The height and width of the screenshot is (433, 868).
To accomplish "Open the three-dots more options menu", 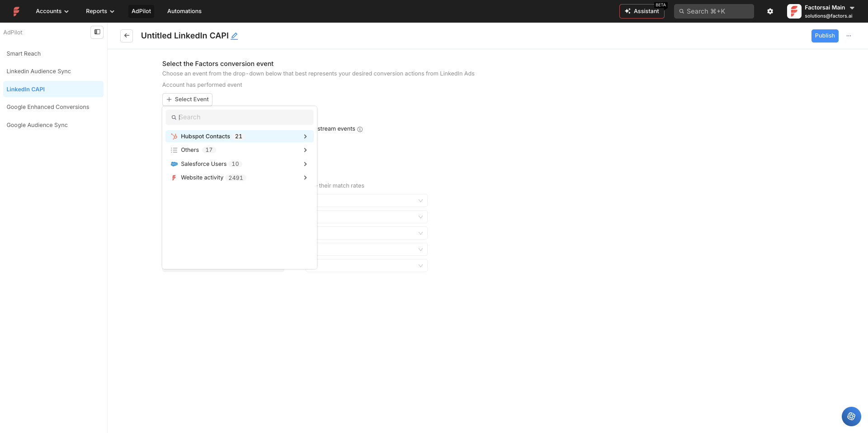I will pyautogui.click(x=849, y=36).
